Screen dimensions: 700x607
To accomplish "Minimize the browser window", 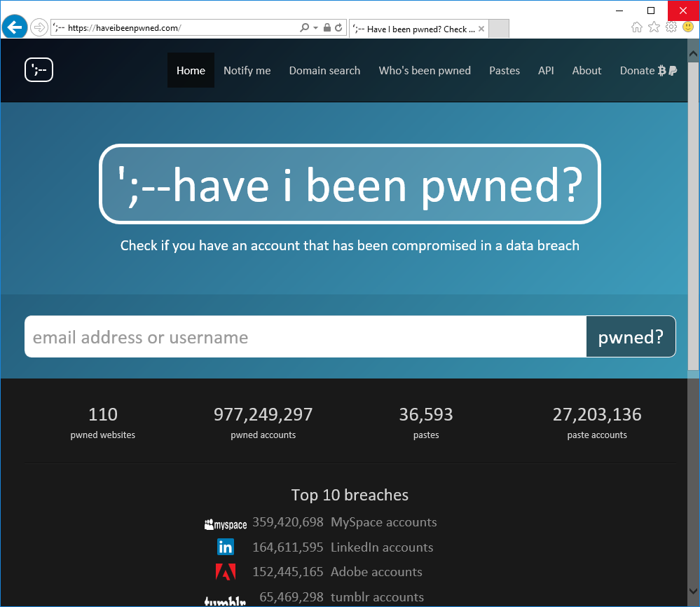I will 619,11.
